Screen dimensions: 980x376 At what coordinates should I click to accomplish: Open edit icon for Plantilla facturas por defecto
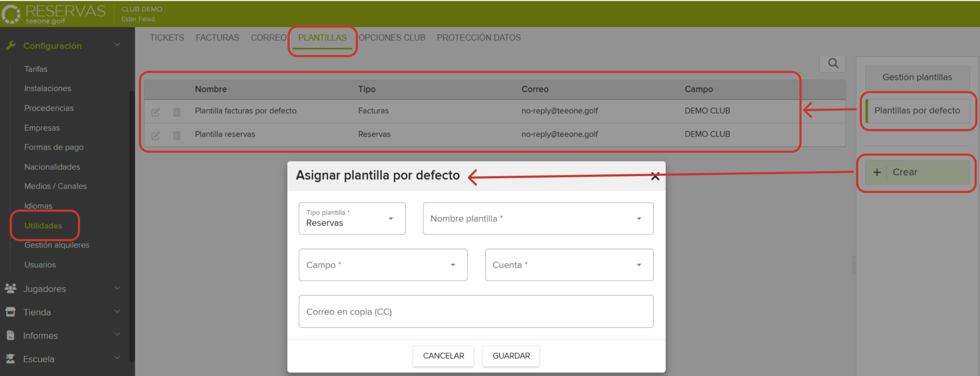coord(155,112)
